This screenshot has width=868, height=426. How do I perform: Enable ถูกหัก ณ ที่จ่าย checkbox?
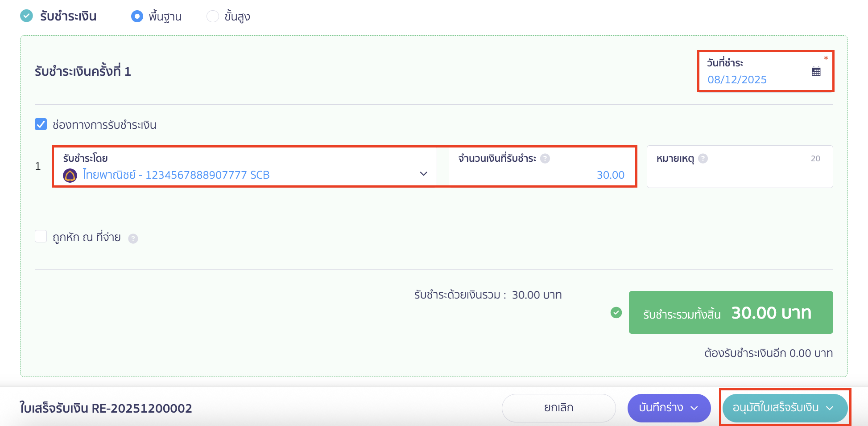[x=41, y=236]
